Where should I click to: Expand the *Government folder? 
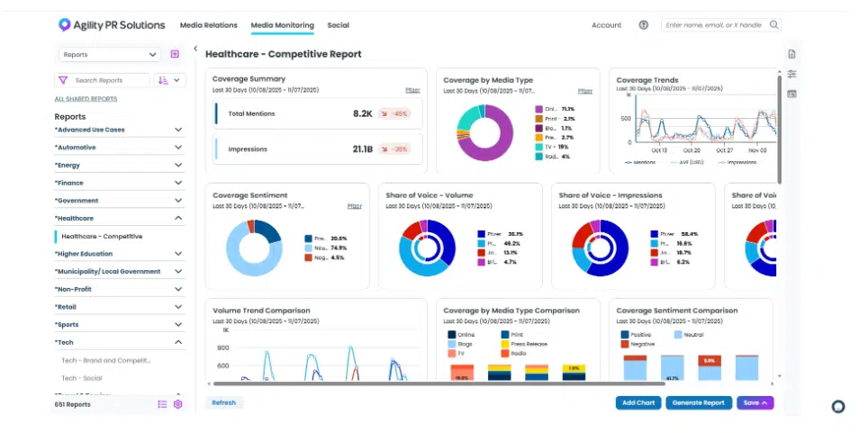(x=178, y=201)
